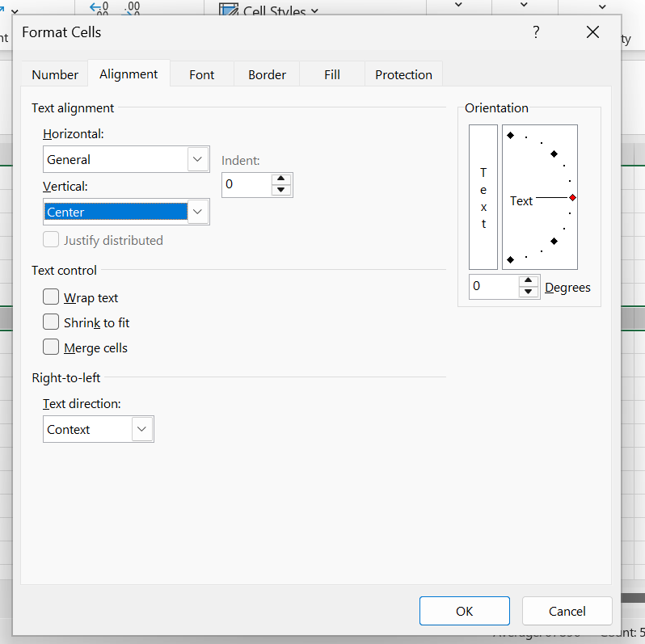
Task: Select the Alignment tab
Action: [129, 74]
